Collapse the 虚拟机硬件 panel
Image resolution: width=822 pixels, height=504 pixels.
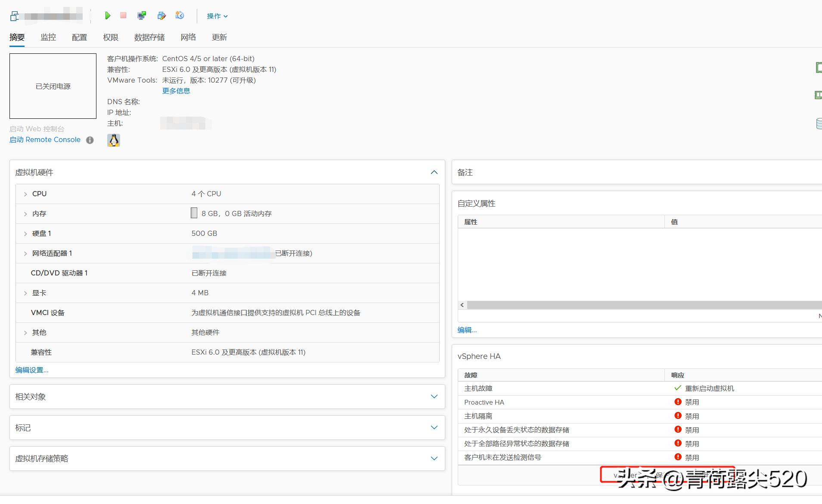[434, 172]
